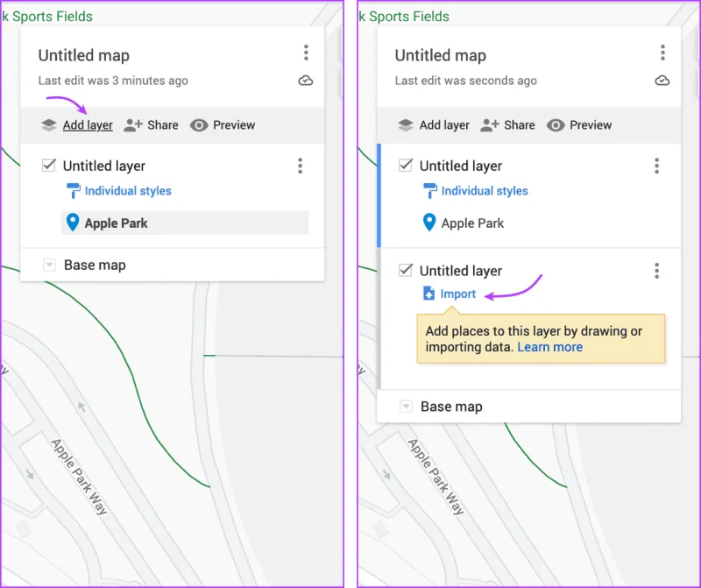The height and width of the screenshot is (588, 701).
Task: Click Share person icon in left panel
Action: point(133,125)
